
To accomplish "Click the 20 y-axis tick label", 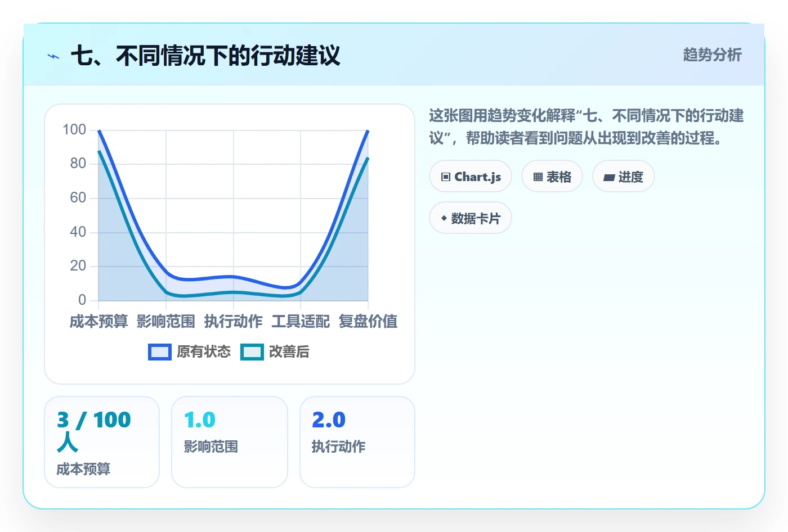I will click(78, 266).
